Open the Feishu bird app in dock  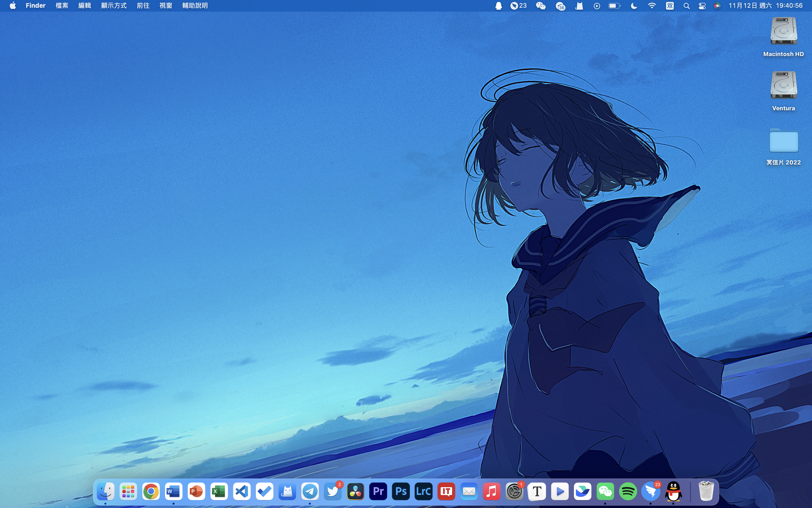[582, 492]
